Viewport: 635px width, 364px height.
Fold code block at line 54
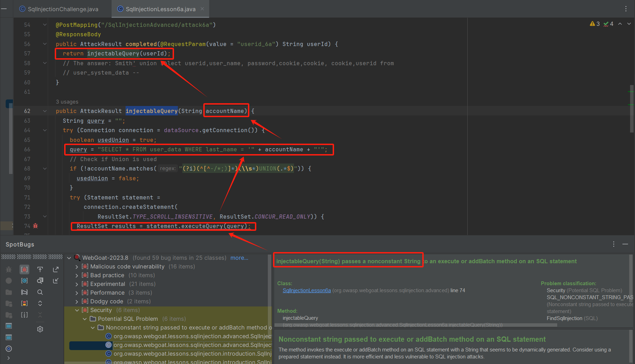pyautogui.click(x=45, y=25)
